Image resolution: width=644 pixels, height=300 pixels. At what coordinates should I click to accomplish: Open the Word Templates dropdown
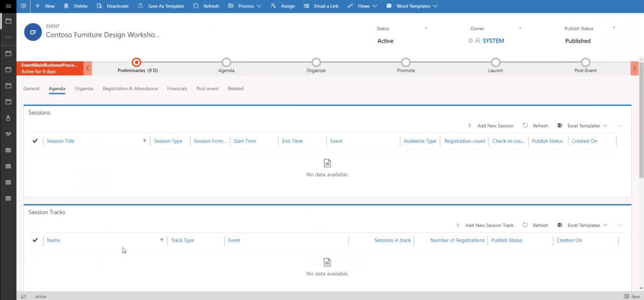point(412,6)
